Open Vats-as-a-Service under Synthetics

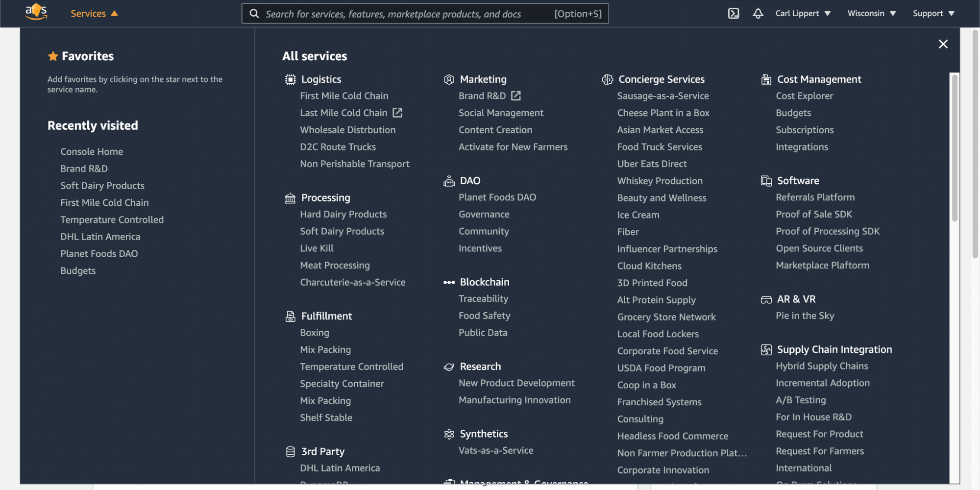click(x=496, y=450)
